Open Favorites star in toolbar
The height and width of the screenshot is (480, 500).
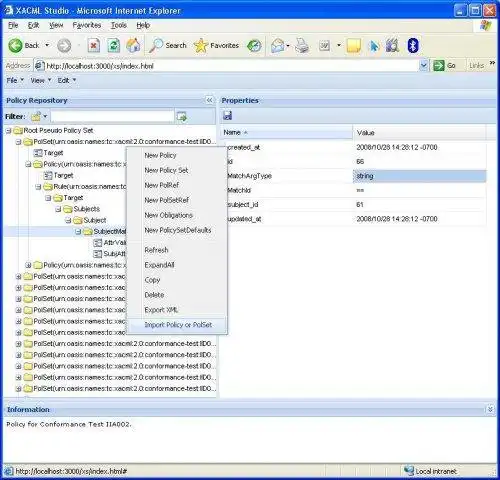pos(201,46)
